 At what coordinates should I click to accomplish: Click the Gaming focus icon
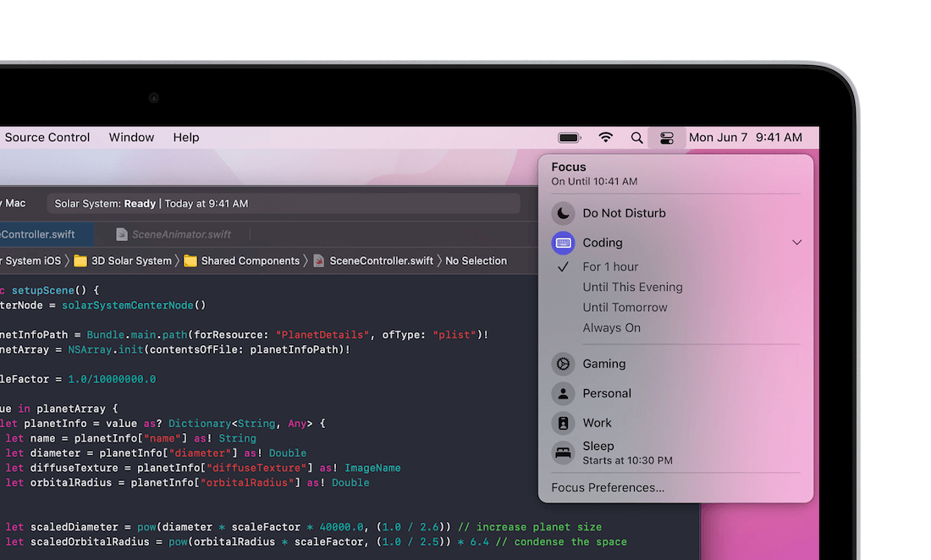click(x=563, y=364)
